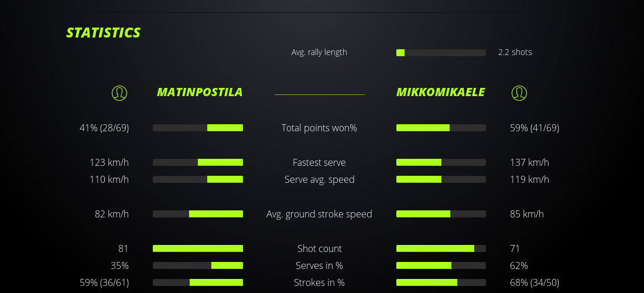Click the 137 km/h fastest serve value

click(x=529, y=162)
